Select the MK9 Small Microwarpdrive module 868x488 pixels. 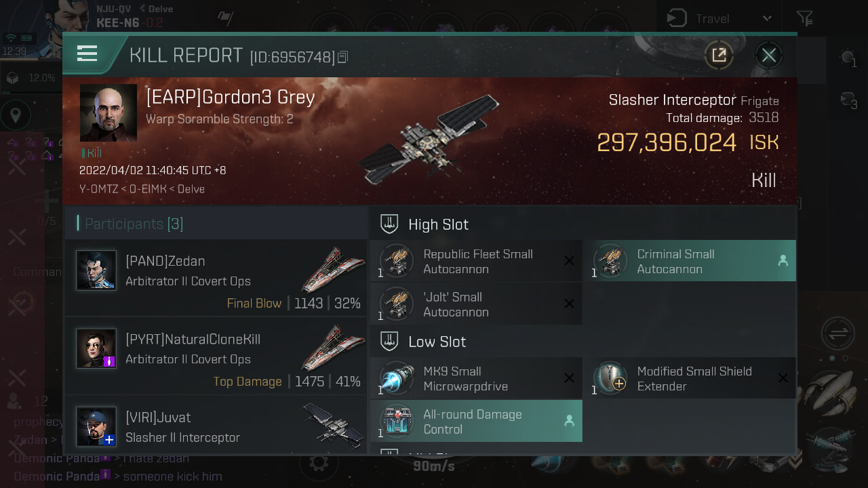(476, 378)
